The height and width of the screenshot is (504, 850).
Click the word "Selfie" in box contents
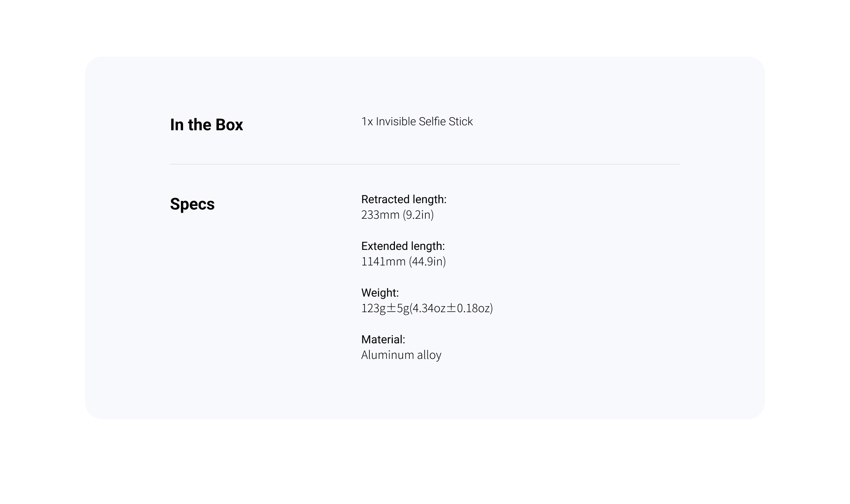pyautogui.click(x=432, y=122)
